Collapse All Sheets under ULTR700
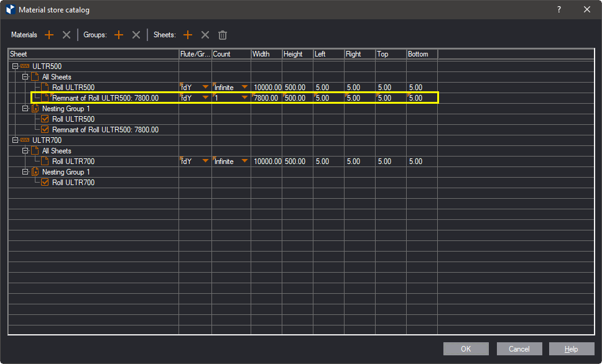This screenshot has width=602, height=364. [25, 151]
